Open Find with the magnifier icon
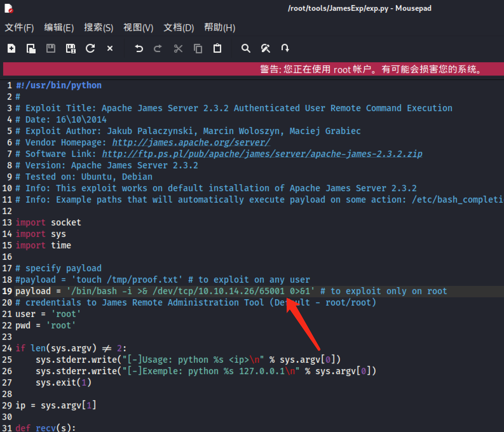Screen dimensions: 504x432 pyautogui.click(x=246, y=48)
